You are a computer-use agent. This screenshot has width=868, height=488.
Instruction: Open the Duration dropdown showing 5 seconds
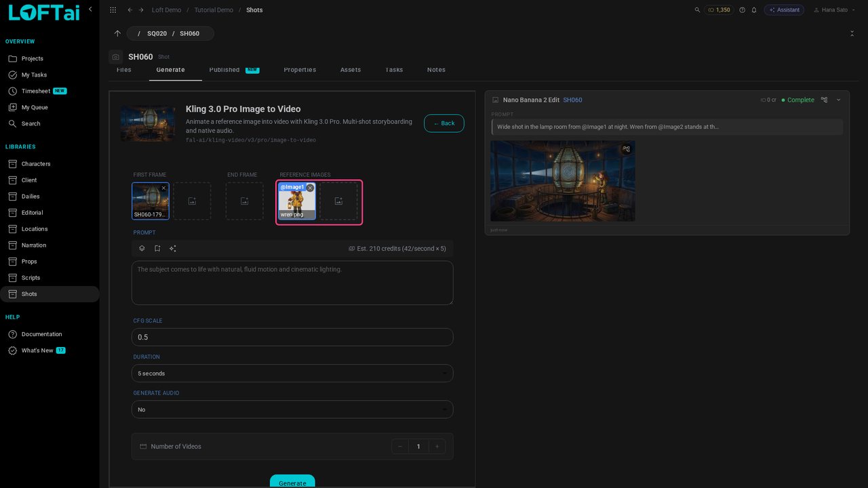(x=292, y=373)
